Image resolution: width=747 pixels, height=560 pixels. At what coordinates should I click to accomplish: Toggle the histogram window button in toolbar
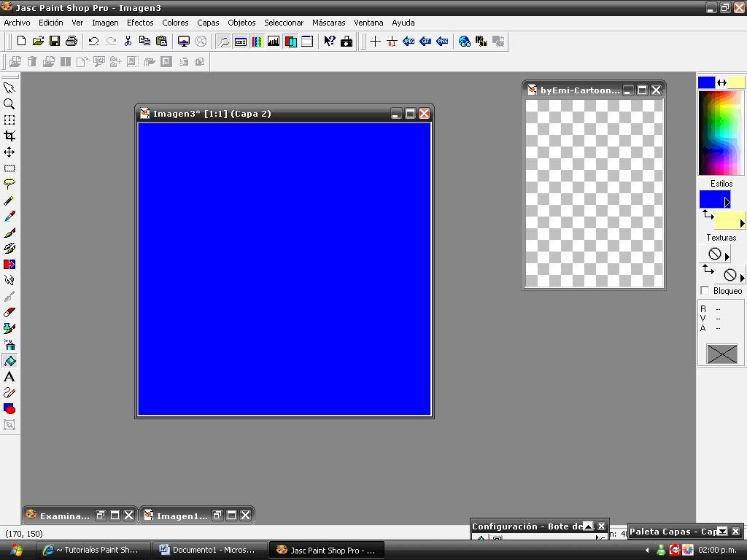coord(274,42)
